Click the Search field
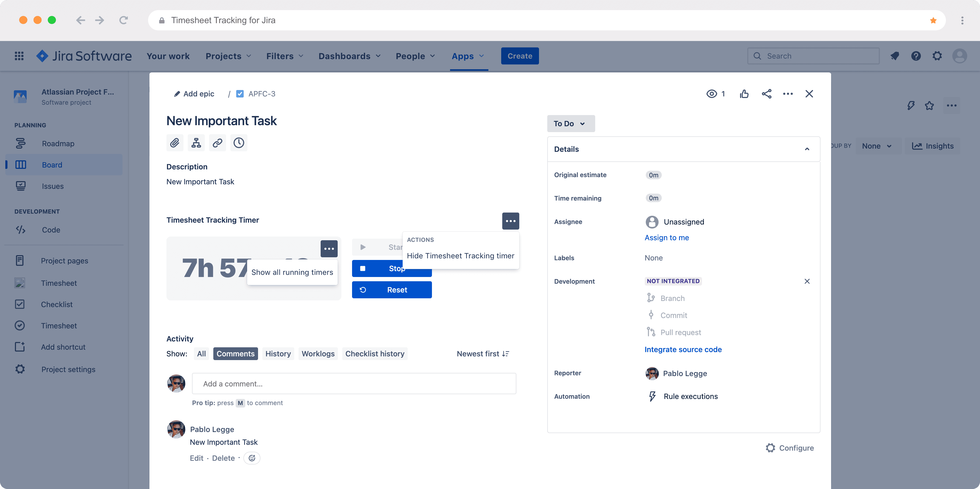Viewport: 980px width, 489px height. pyautogui.click(x=813, y=56)
